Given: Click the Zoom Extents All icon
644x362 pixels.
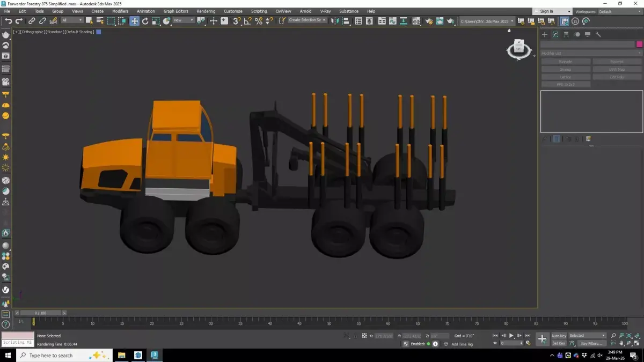Looking at the screenshot, I should coord(638,336).
